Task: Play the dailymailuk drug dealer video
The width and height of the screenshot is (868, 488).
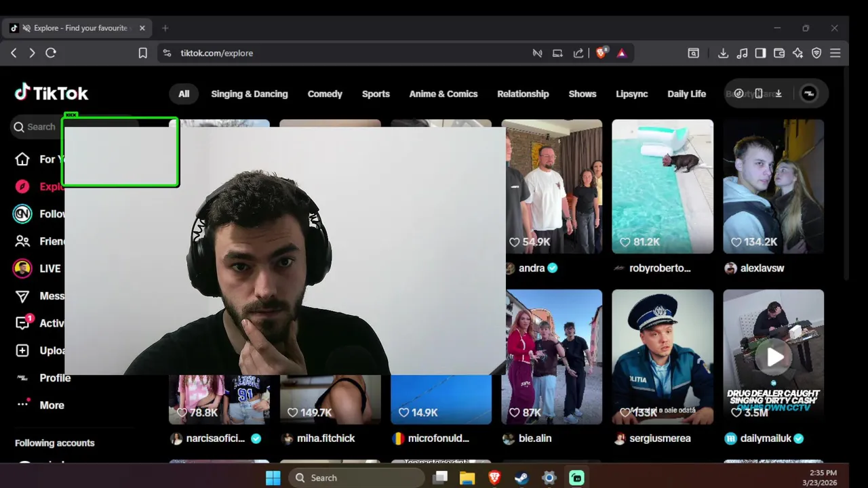Action: click(774, 357)
